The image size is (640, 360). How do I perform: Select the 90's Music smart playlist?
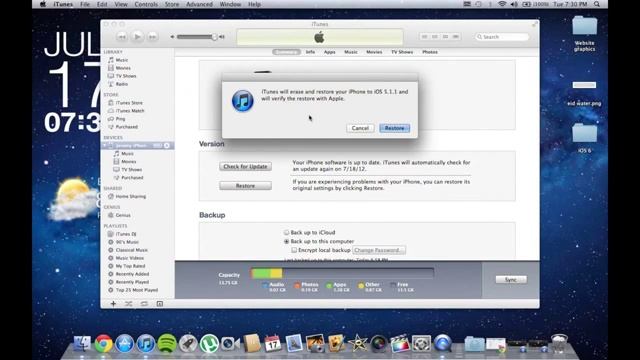127,242
